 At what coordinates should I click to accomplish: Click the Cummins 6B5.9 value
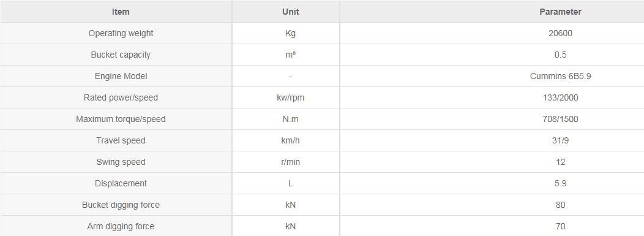click(560, 76)
